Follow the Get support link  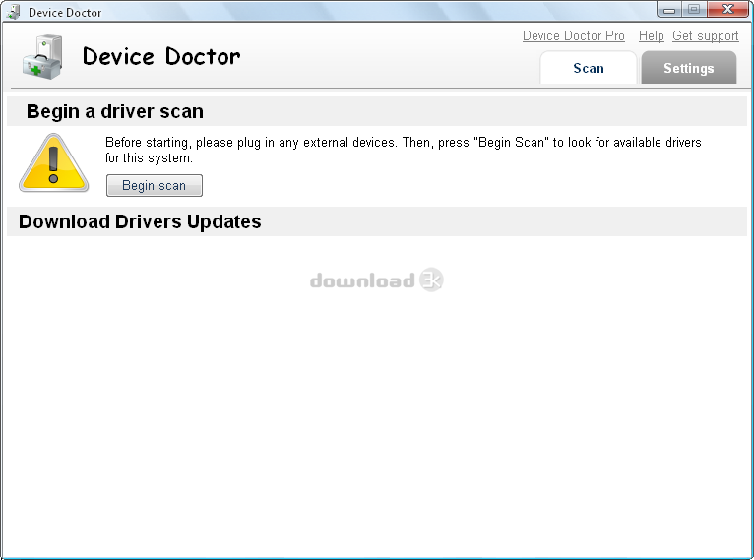[705, 36]
